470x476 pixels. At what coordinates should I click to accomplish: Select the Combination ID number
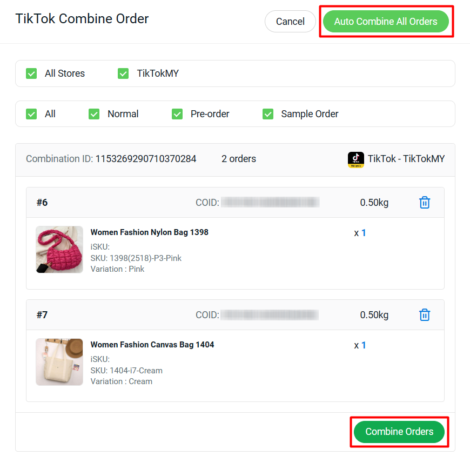(x=146, y=159)
